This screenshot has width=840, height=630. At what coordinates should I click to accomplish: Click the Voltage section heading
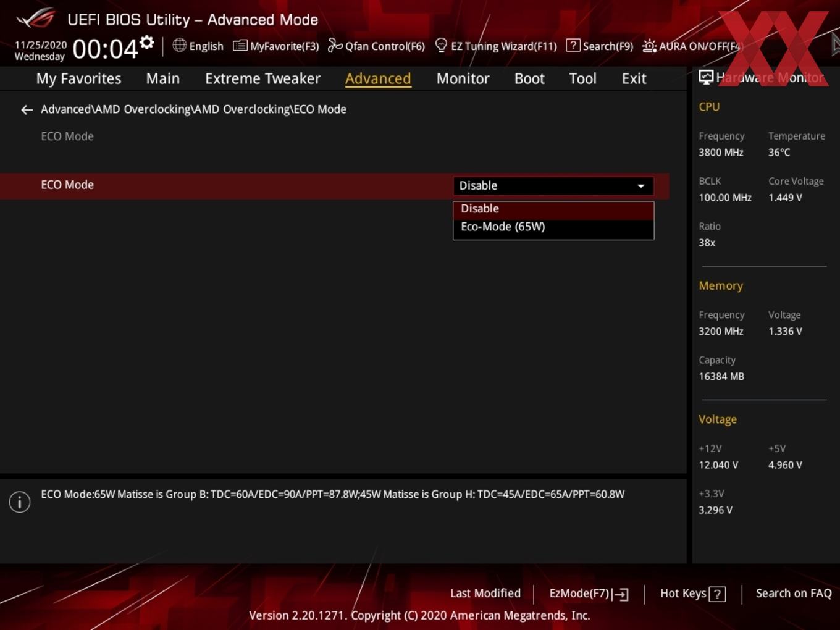(x=718, y=419)
